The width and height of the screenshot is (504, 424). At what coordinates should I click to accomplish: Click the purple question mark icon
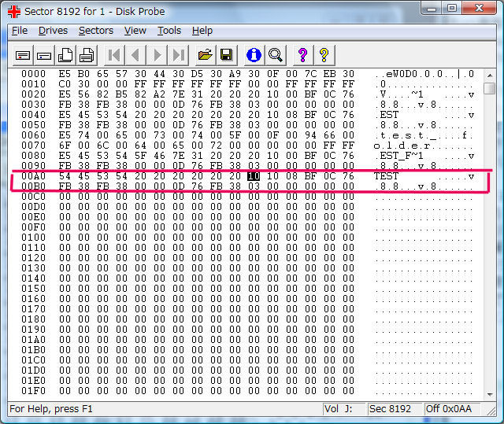pos(302,55)
